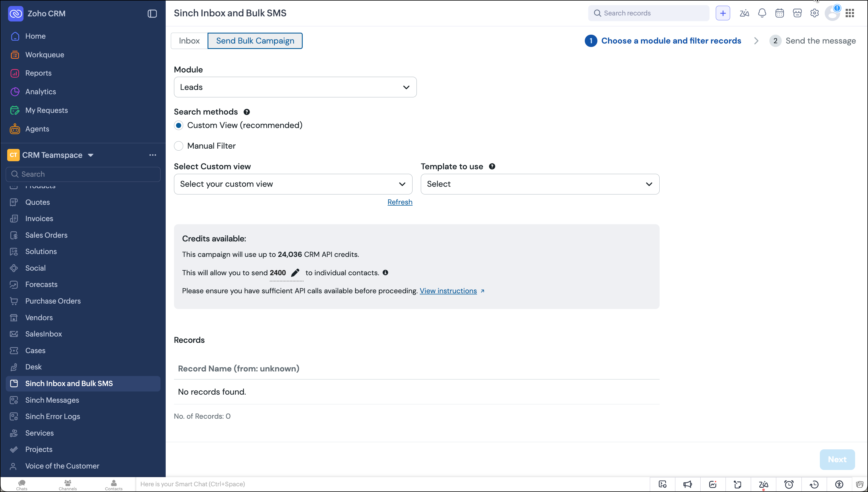This screenshot has width=868, height=492.
Task: Open Purchase Orders module in sidebar
Action: [x=53, y=301]
